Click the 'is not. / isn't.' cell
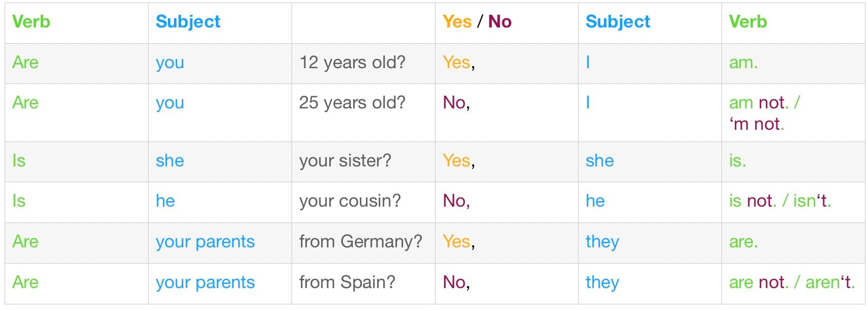Viewport: 868px width, 311px height. pos(779,201)
